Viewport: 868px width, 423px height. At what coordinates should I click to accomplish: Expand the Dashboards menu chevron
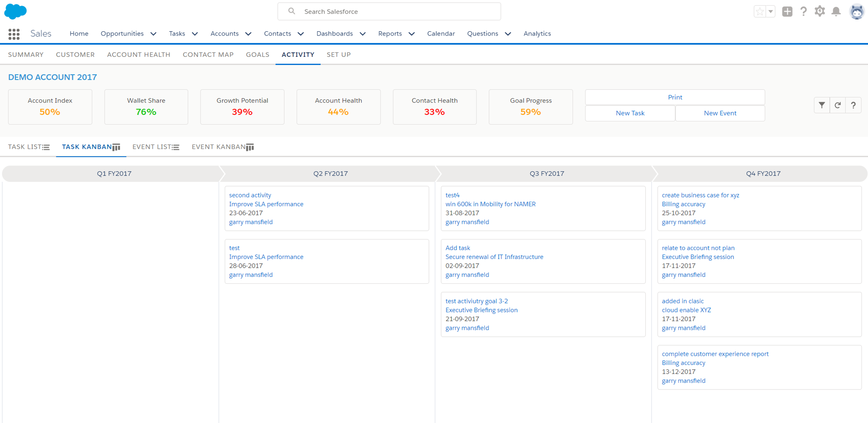[x=363, y=34]
